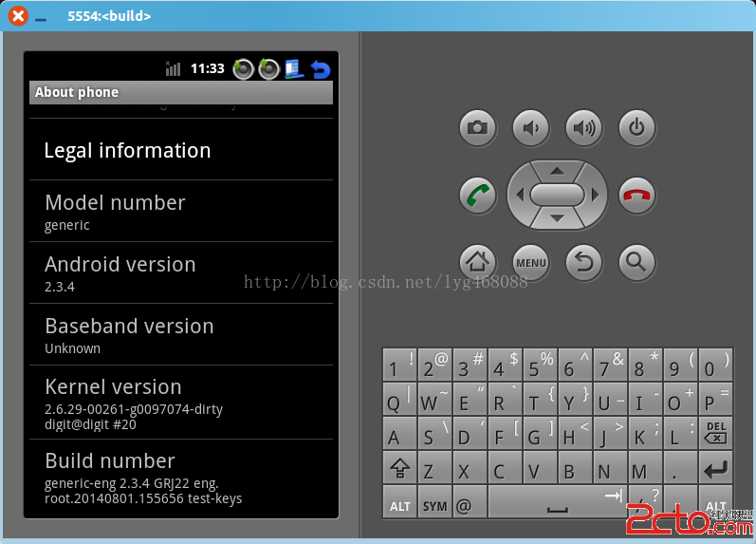This screenshot has width=756, height=544.
Task: Click the A key on keyboard
Action: pos(399,433)
